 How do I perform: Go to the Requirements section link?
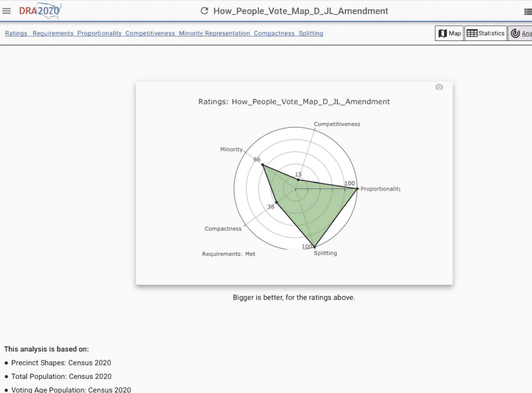pyautogui.click(x=53, y=33)
